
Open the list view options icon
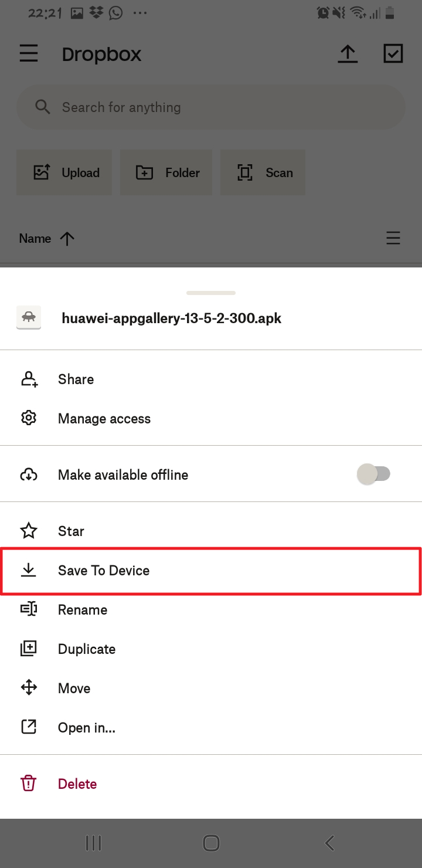click(x=393, y=238)
